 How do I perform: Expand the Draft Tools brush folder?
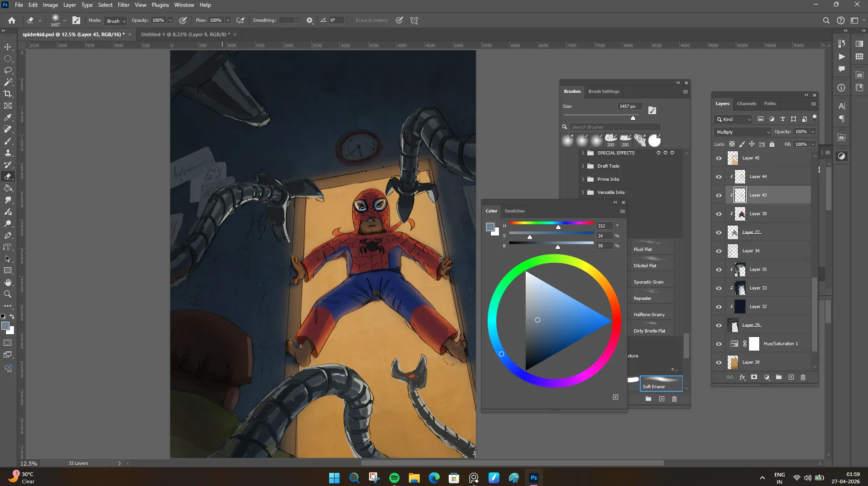(583, 166)
